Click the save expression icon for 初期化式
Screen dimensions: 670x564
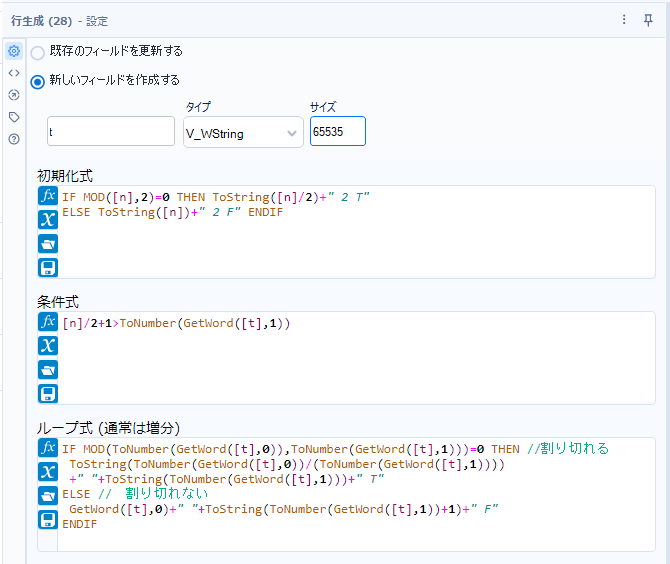[47, 267]
